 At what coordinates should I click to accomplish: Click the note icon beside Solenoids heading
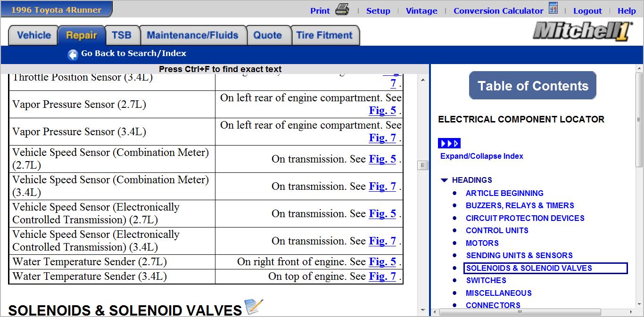pos(254,307)
